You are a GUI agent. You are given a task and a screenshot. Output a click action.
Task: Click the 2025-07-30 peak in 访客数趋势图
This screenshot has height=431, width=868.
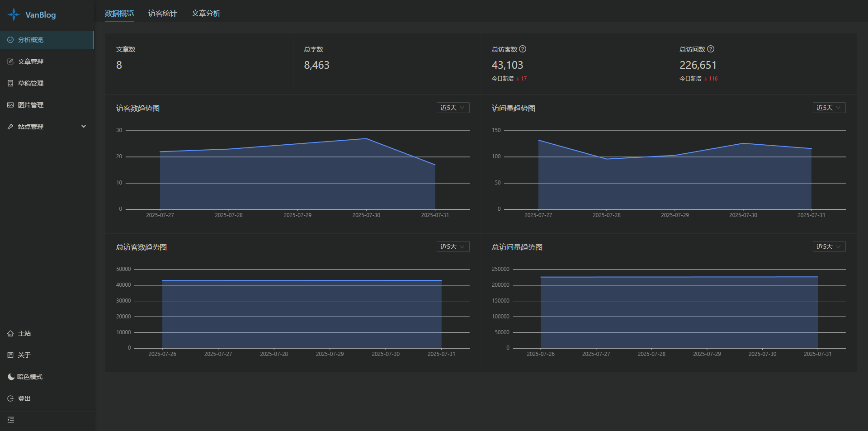pyautogui.click(x=366, y=139)
